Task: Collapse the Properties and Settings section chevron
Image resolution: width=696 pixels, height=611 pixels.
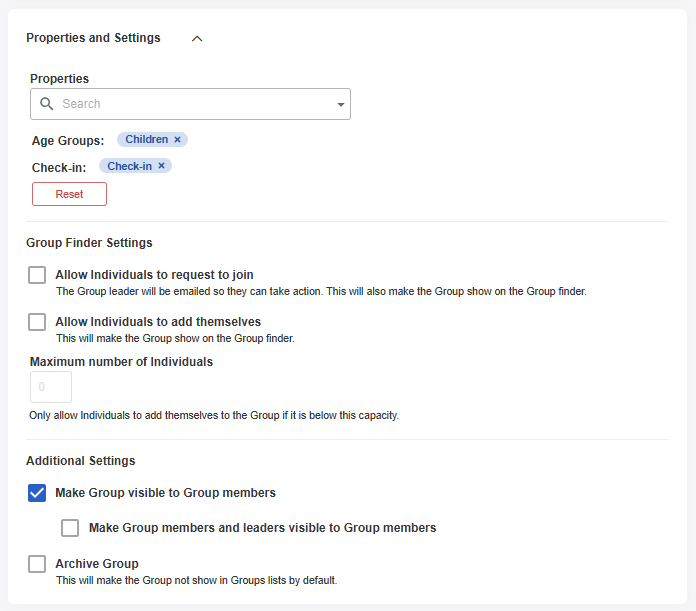Action: pos(197,39)
